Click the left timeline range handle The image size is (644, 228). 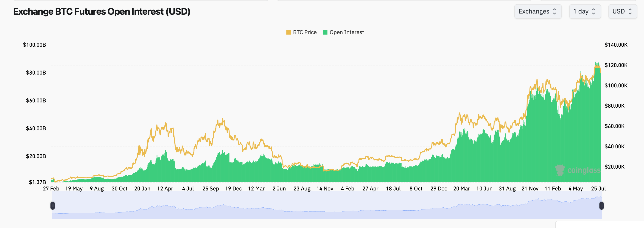[x=53, y=206]
